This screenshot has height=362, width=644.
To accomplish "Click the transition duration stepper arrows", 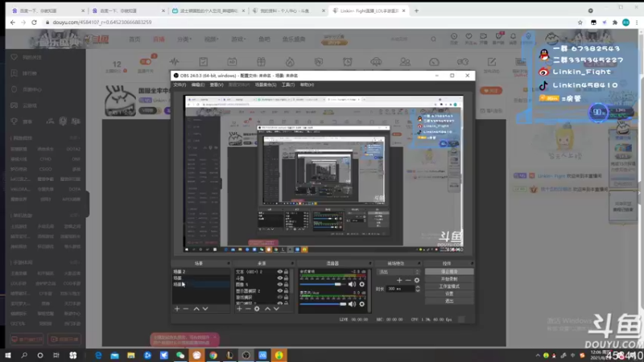I will pos(418,289).
